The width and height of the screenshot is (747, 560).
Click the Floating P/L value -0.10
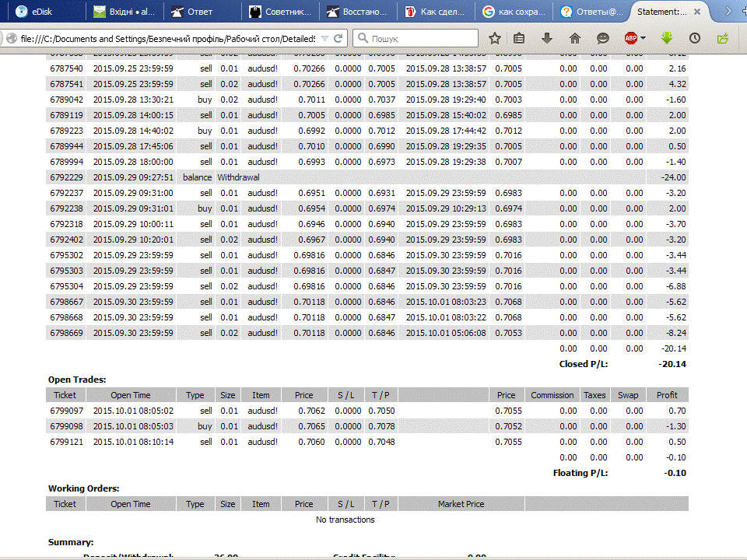tap(675, 474)
